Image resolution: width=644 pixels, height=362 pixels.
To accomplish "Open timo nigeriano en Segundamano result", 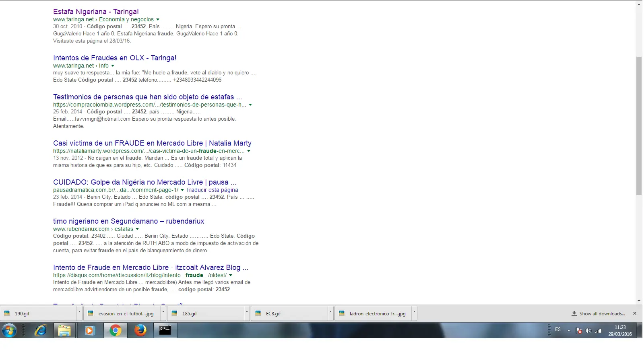I will [x=128, y=221].
